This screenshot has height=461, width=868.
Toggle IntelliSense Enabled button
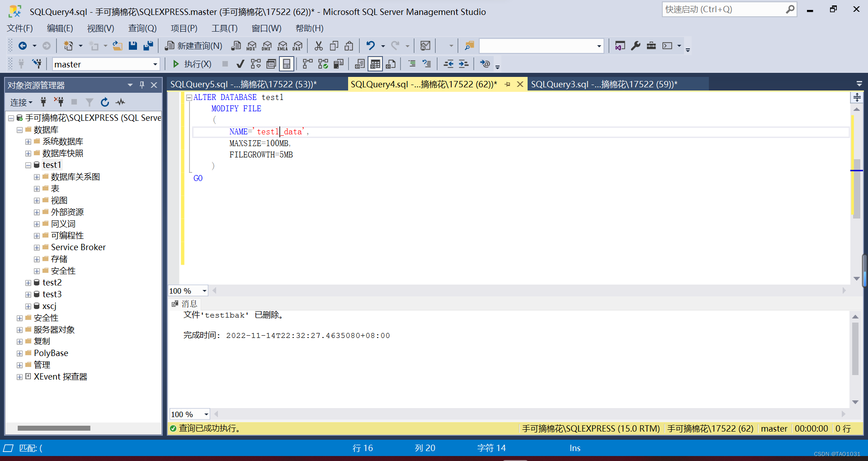(x=287, y=64)
